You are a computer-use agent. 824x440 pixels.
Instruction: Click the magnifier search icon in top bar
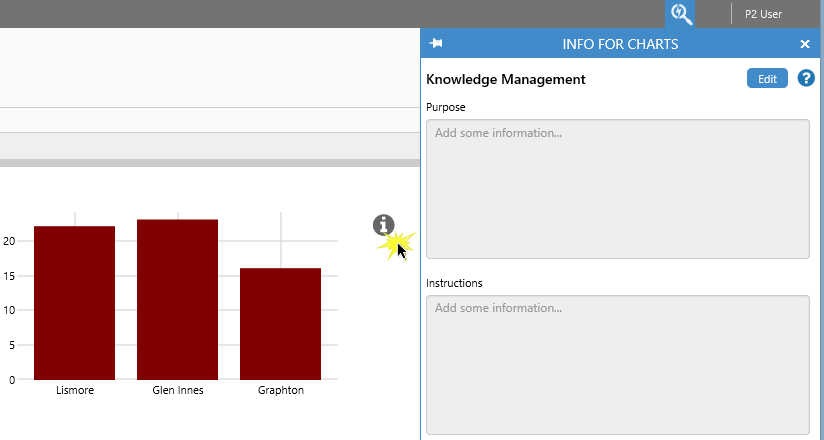click(x=681, y=14)
